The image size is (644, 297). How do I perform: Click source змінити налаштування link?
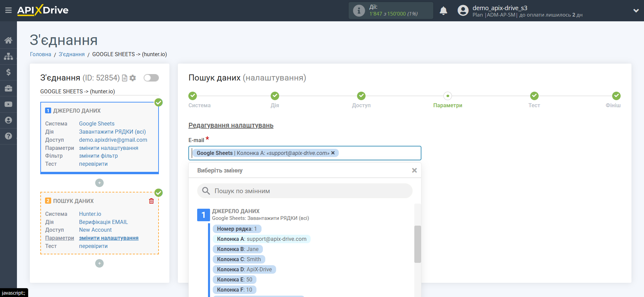coord(109,148)
